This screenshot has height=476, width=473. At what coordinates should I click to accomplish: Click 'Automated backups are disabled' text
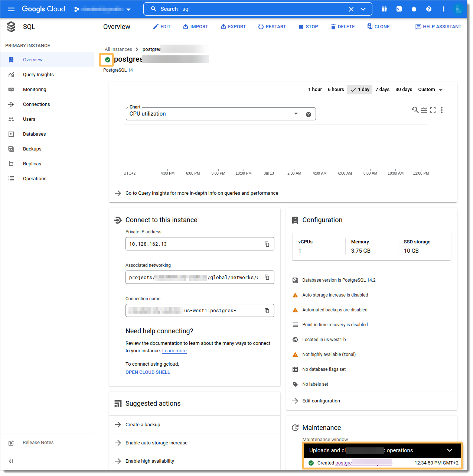pyautogui.click(x=335, y=310)
